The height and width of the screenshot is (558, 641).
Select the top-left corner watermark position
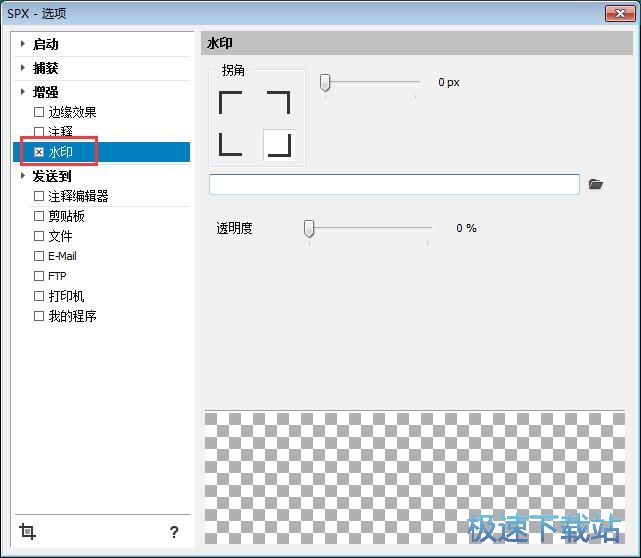231,102
